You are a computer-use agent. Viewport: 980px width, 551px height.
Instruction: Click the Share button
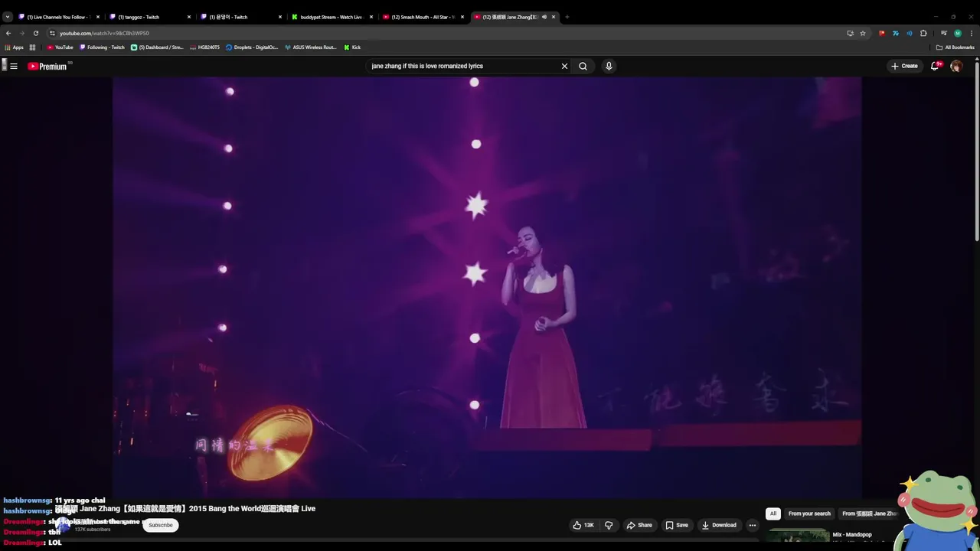[x=639, y=525]
